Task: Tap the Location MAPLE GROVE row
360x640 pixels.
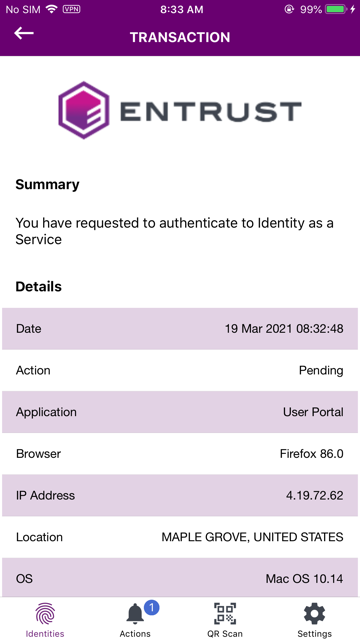Action: (x=180, y=537)
